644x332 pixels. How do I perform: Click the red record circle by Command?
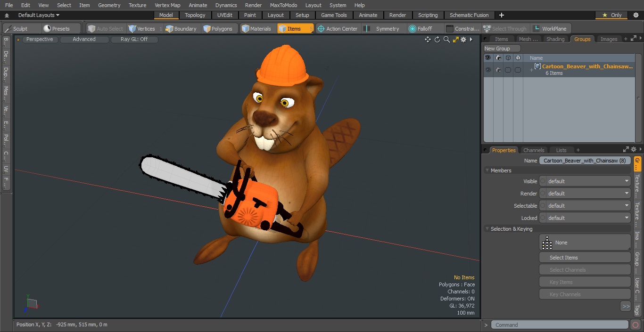[636, 325]
